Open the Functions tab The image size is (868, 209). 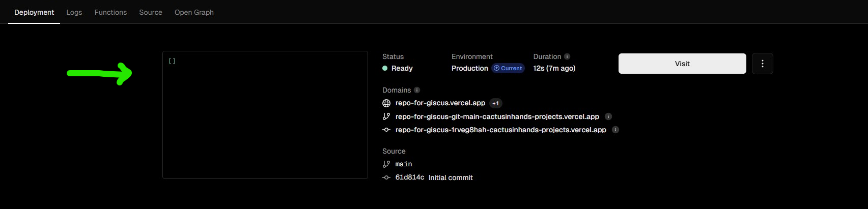pos(110,12)
